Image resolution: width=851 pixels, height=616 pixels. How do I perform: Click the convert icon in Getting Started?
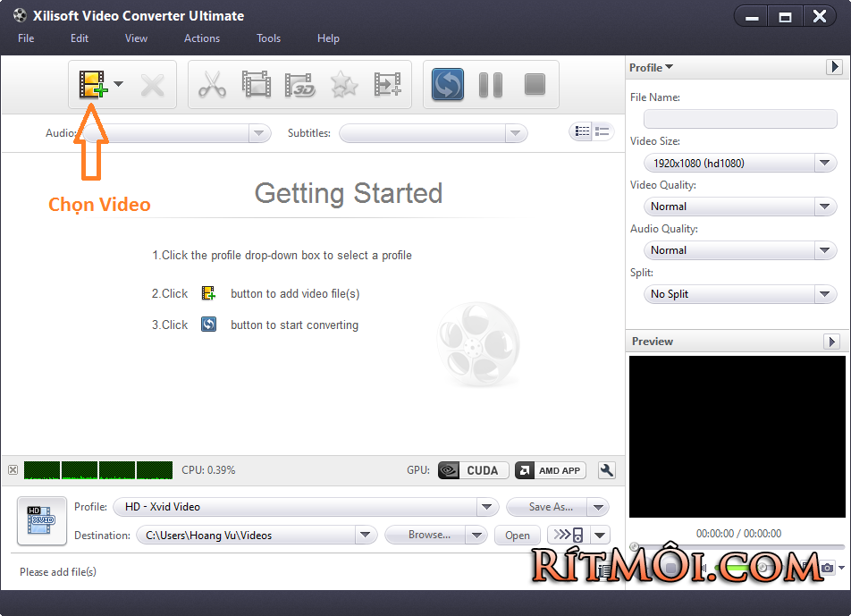click(x=208, y=324)
